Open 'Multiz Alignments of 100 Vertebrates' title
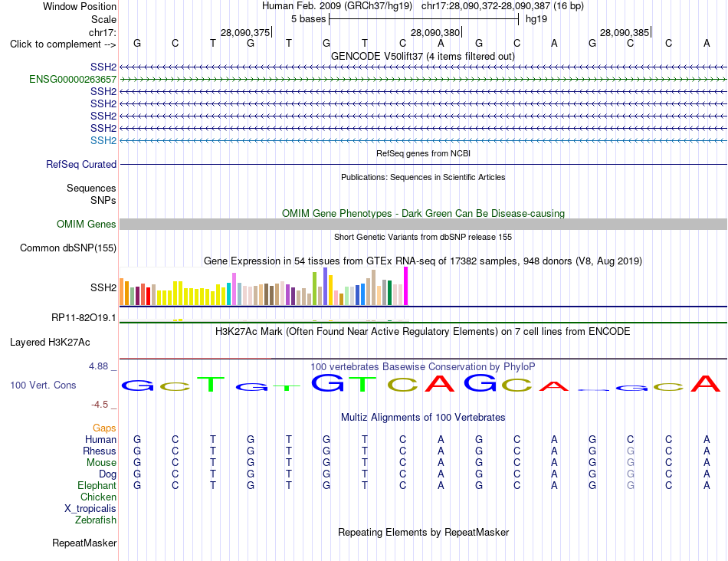 pos(423,418)
